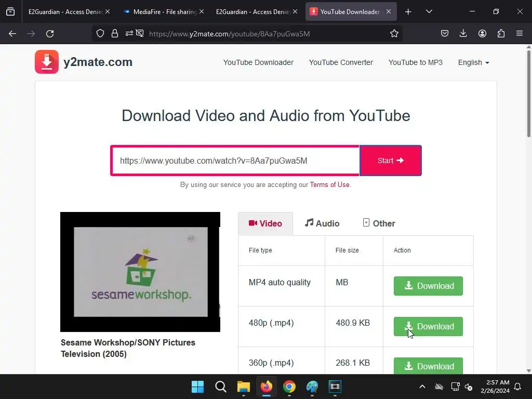Open the Firefox account icon
Screen dimensions: 532x399
coord(482,34)
